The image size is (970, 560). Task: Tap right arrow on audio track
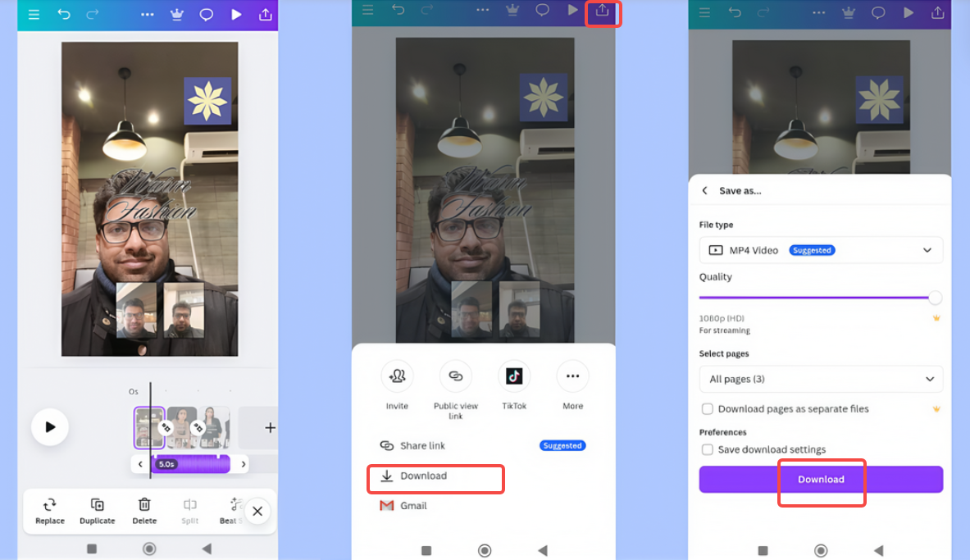click(244, 464)
